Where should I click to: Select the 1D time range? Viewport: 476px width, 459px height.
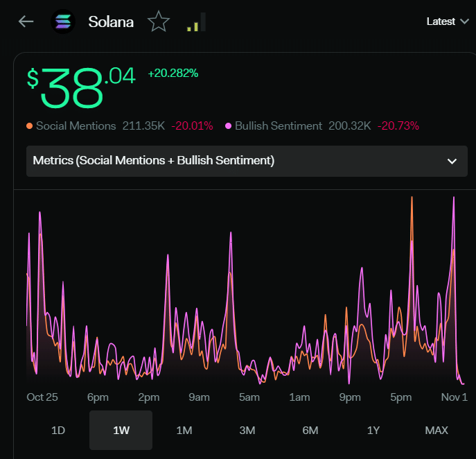click(58, 430)
